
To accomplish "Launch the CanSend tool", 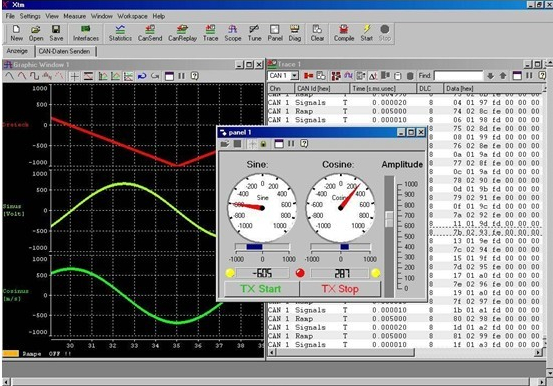I will pyautogui.click(x=150, y=33).
